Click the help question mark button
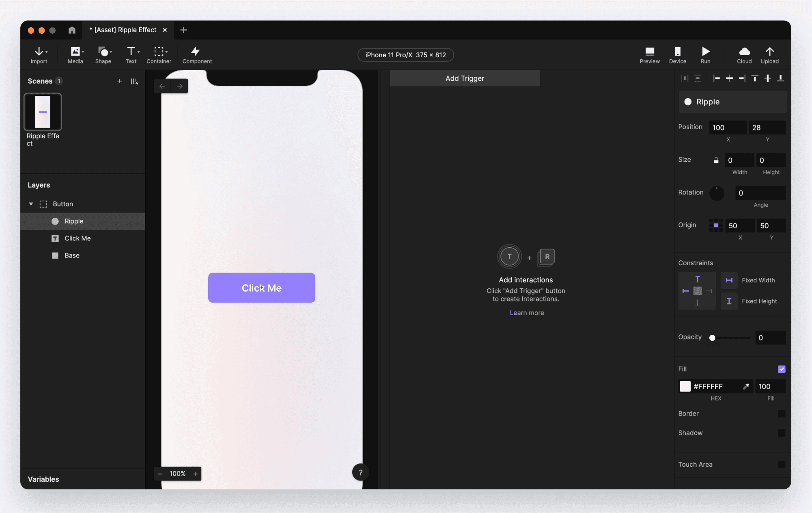The width and height of the screenshot is (812, 513). click(x=360, y=472)
